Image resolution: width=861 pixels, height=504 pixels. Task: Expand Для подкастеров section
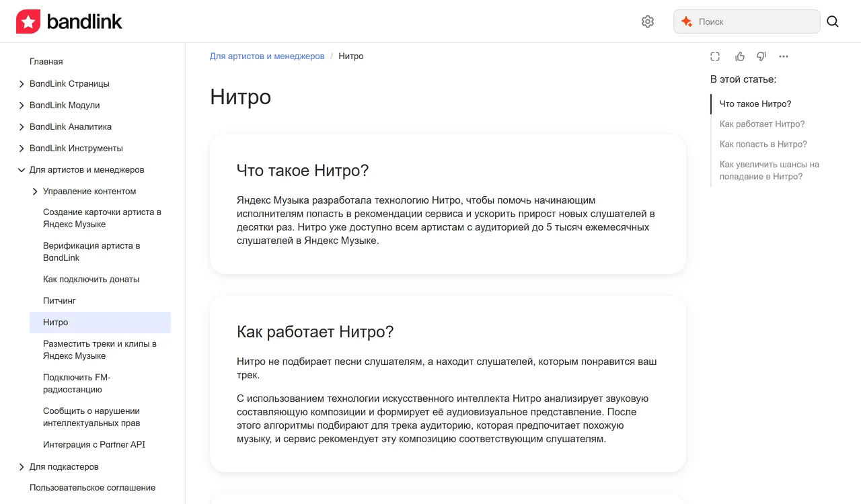(x=22, y=467)
